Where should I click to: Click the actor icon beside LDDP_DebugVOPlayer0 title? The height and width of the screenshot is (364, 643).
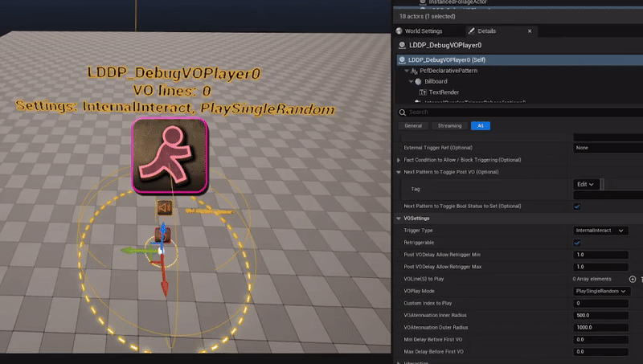coord(402,46)
